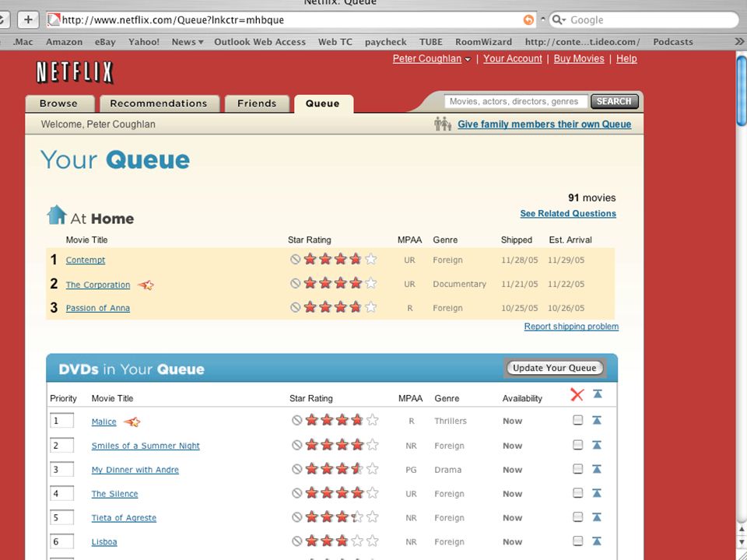Click the priority field for Lisboa
747x560 pixels.
62,541
